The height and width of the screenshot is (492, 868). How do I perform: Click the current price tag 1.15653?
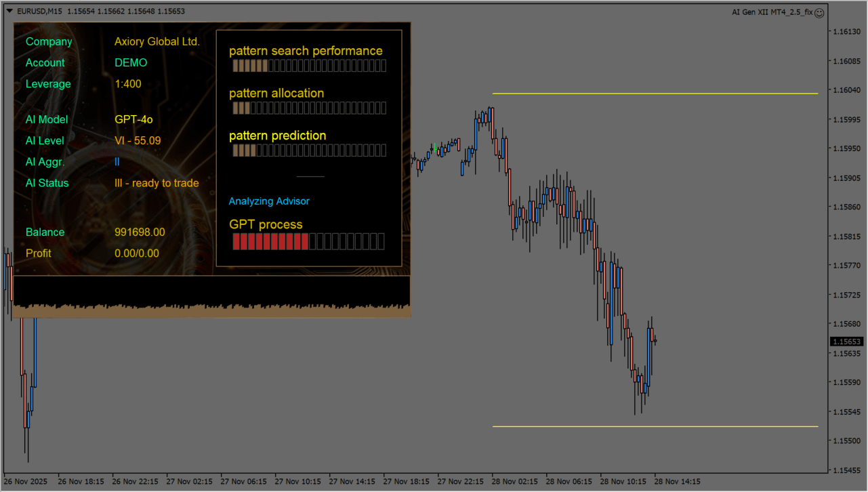coord(847,342)
